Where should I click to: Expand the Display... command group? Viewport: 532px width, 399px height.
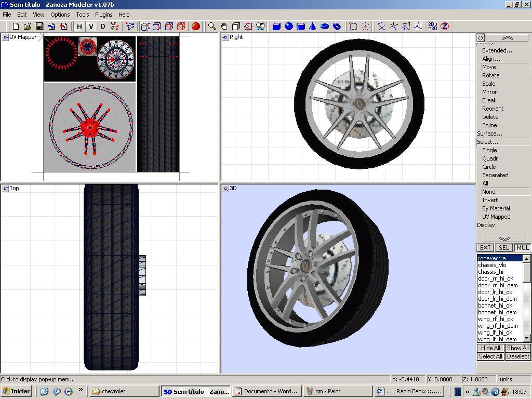488,225
